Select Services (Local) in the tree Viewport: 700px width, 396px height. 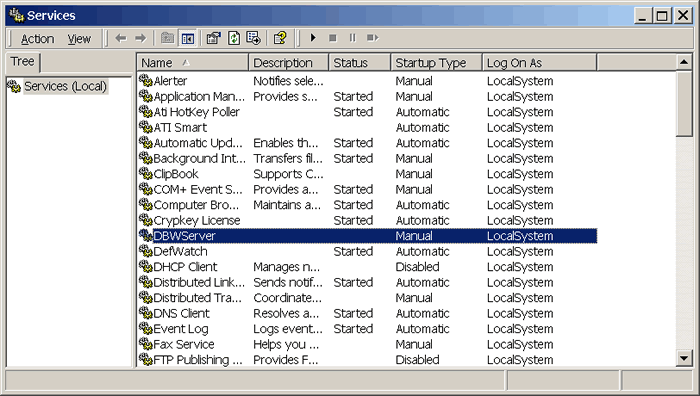point(65,86)
